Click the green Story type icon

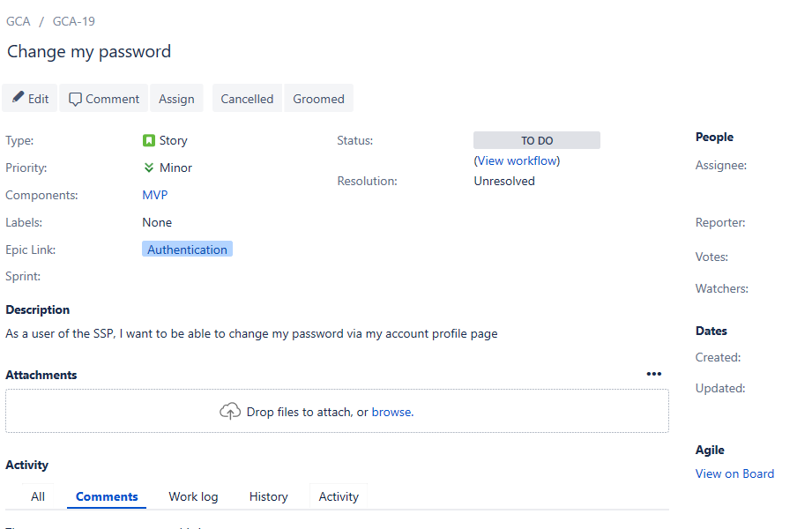(149, 140)
